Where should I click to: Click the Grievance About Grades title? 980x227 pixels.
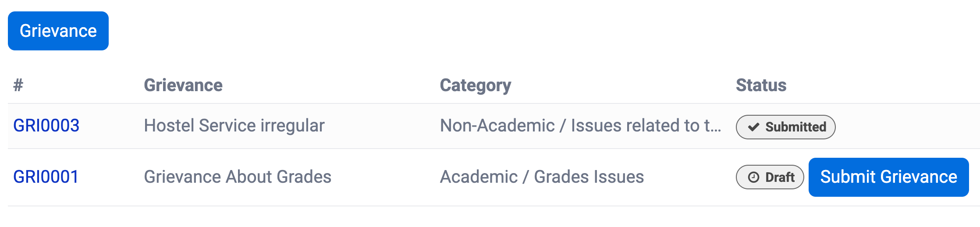point(238,177)
